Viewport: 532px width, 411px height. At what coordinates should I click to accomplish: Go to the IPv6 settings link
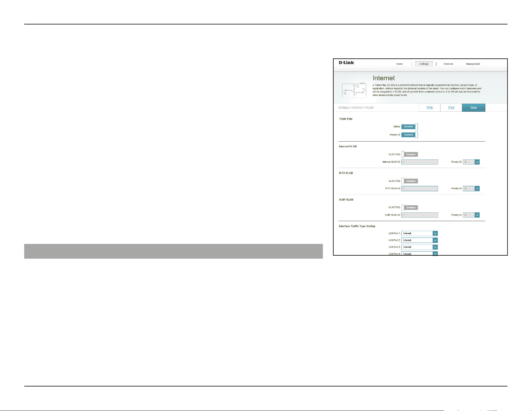pyautogui.click(x=430, y=108)
